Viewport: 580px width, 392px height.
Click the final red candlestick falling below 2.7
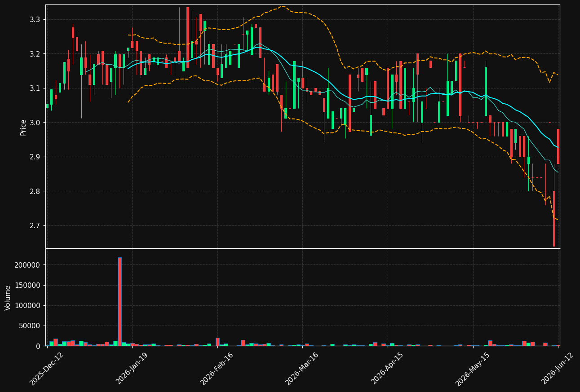pyautogui.click(x=554, y=219)
